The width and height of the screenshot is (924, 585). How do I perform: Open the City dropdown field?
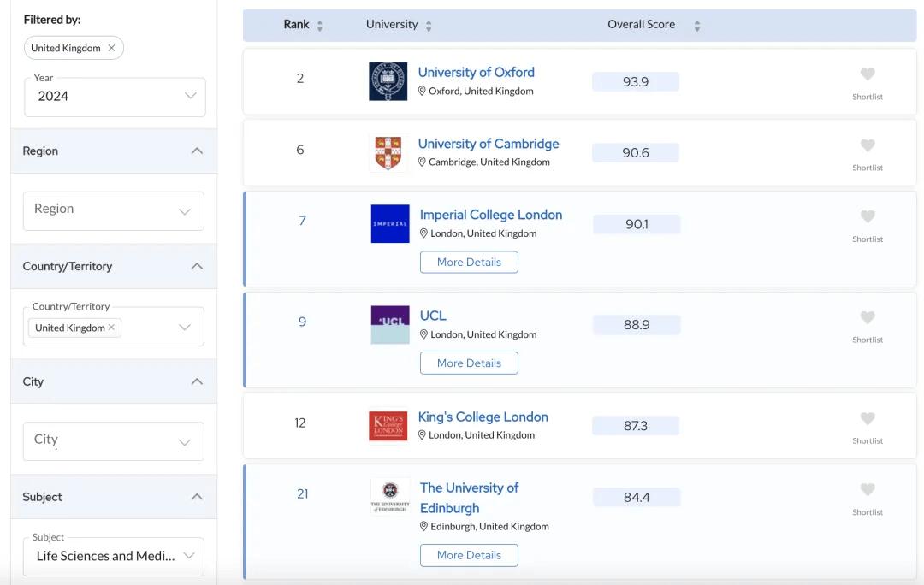tap(114, 441)
